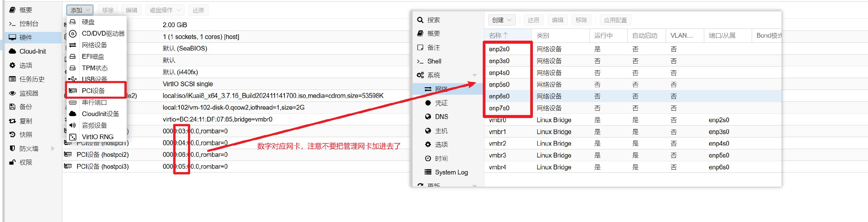Screen dimensions: 868x222
Task: Select the enp6s0 network device row
Action: coord(499,96)
